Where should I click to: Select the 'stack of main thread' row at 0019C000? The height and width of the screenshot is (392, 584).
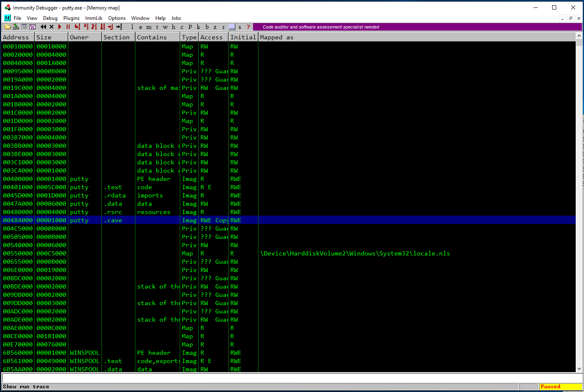288,88
